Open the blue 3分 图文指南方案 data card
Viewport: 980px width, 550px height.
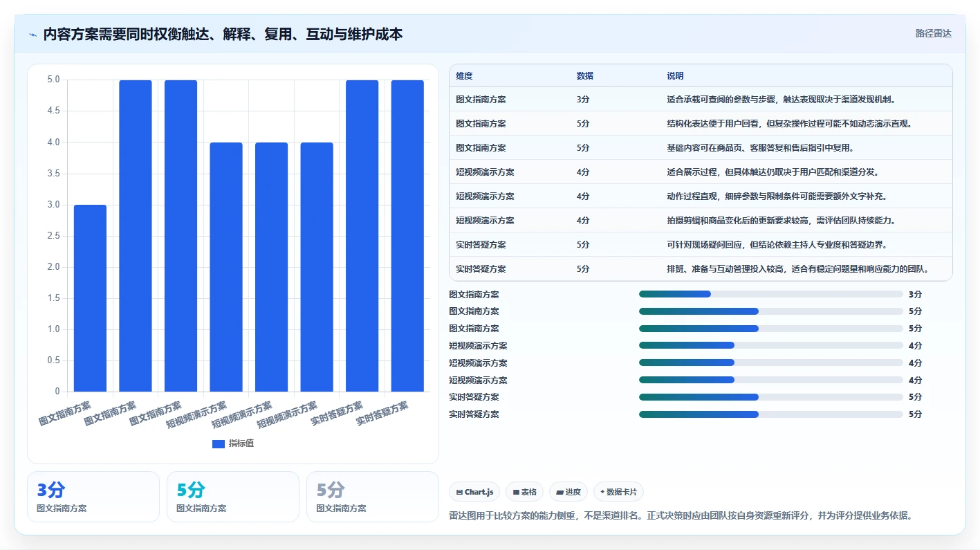[93, 497]
